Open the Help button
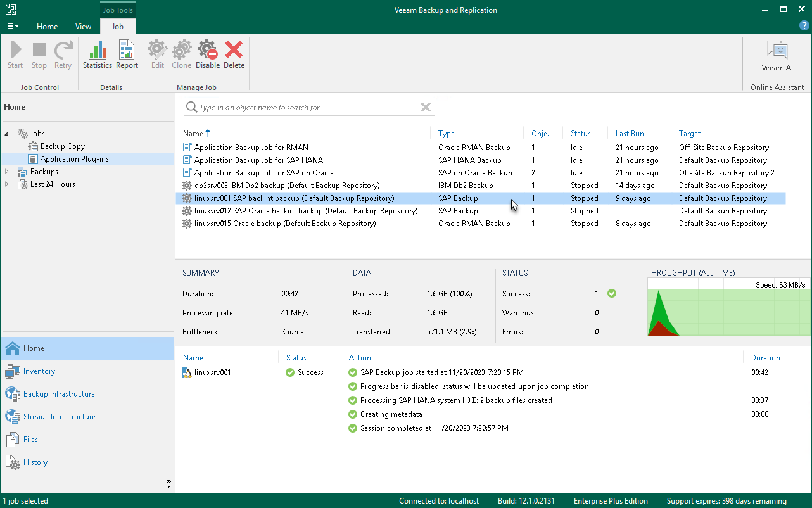 click(x=804, y=25)
